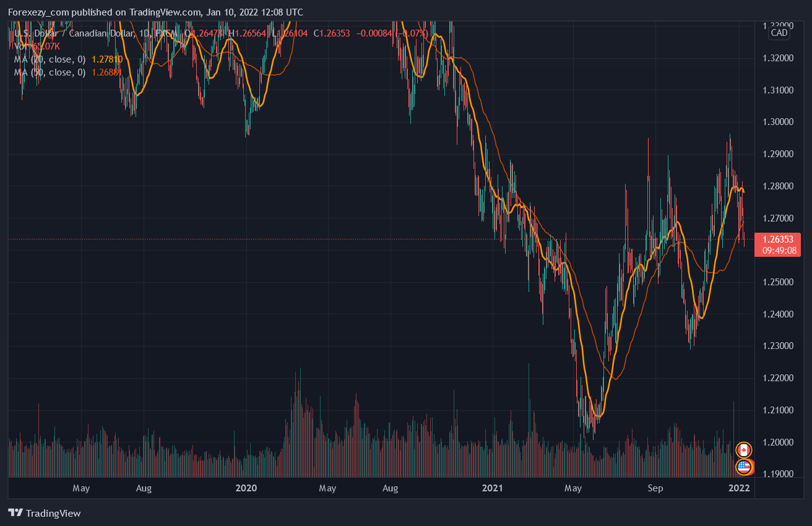Click the 1.22000 price axis label
The image size is (812, 526).
click(778, 378)
